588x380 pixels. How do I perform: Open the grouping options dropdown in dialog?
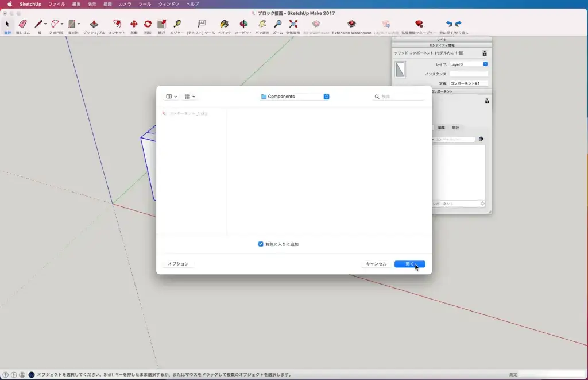(x=189, y=97)
